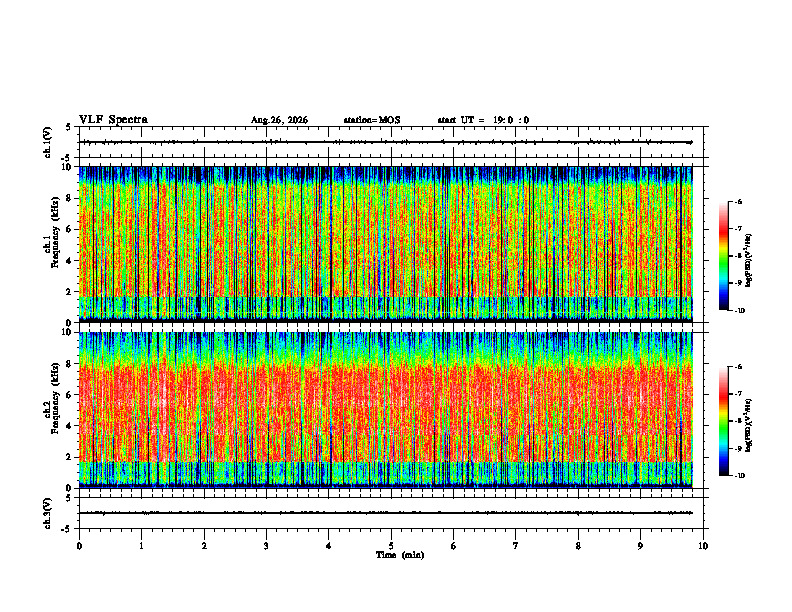Click the "-10" label on ch.2 color bar

click(x=740, y=476)
